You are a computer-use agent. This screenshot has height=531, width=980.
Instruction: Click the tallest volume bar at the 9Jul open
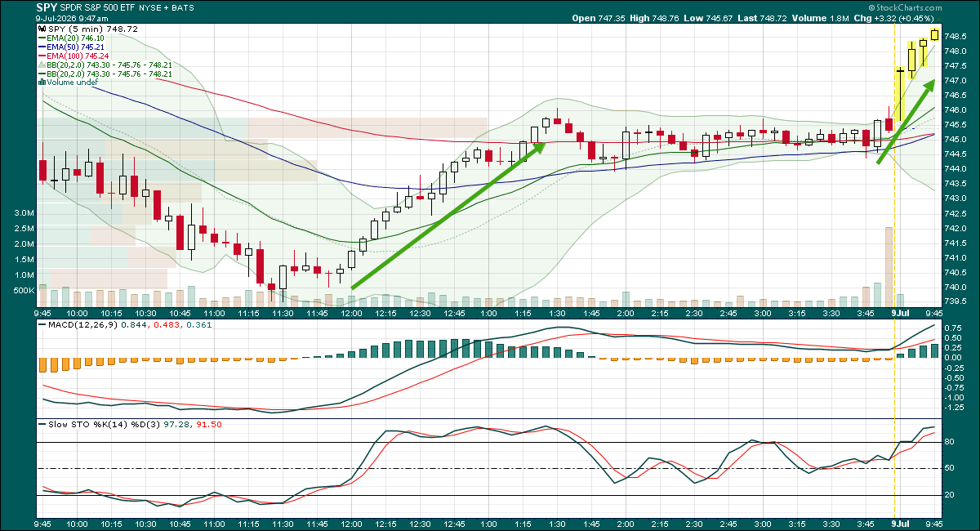889,268
